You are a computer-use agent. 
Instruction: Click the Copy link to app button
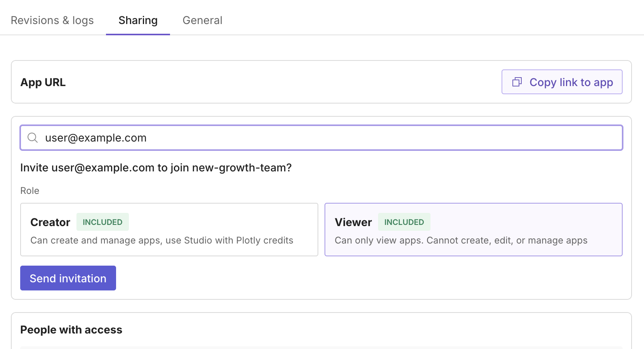coord(562,82)
